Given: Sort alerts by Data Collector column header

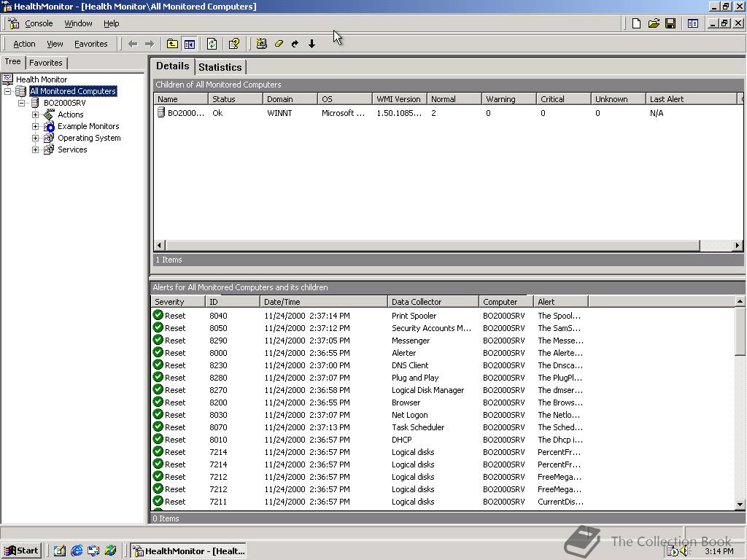Looking at the screenshot, I should coord(433,301).
